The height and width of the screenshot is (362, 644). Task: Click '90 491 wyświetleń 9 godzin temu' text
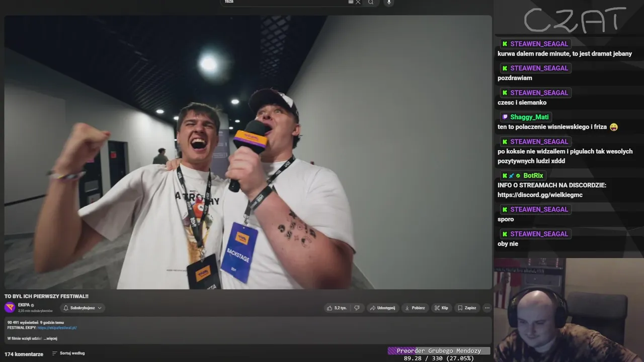click(x=35, y=322)
